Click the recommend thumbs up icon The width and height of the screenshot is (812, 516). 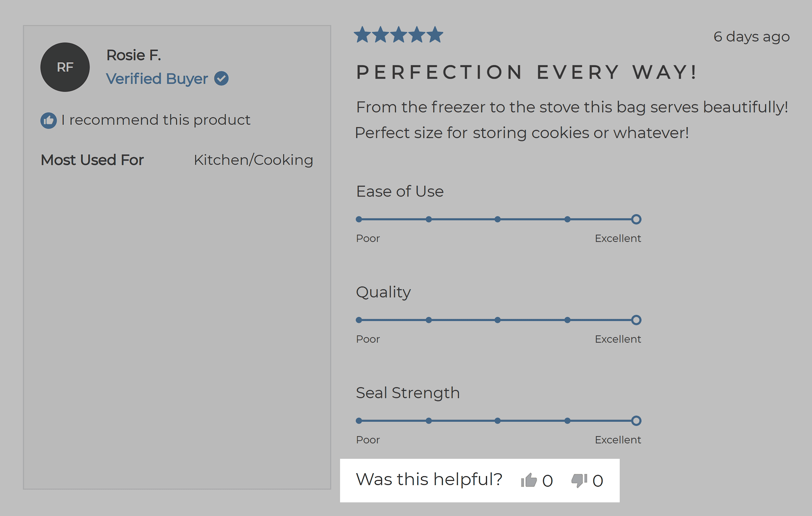[x=49, y=121]
